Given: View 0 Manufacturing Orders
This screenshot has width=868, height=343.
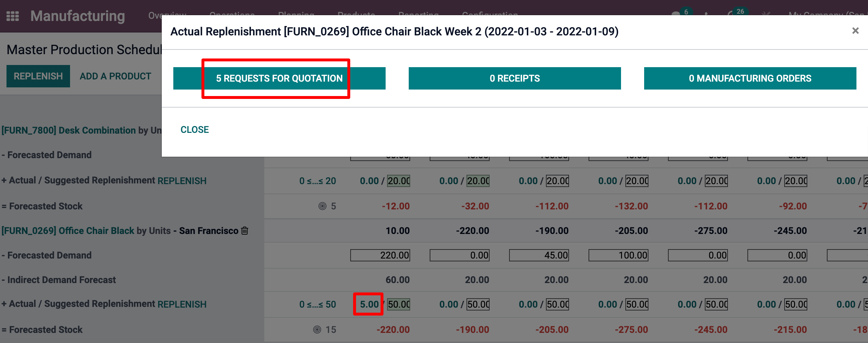Looking at the screenshot, I should click(750, 78).
